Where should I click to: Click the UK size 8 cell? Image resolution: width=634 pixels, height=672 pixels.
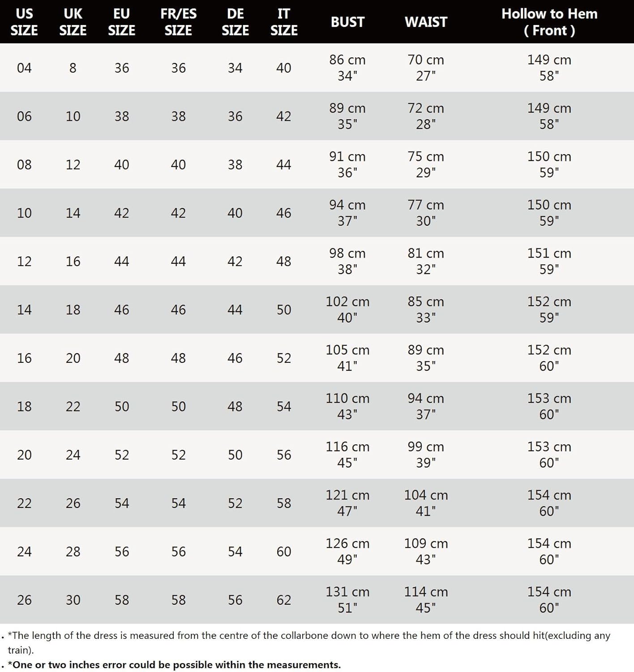(x=73, y=68)
